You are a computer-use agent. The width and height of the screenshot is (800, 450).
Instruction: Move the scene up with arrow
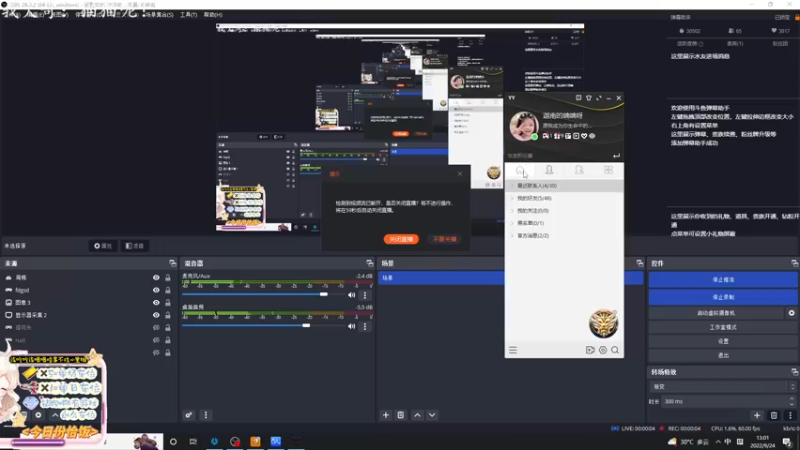pyautogui.click(x=417, y=415)
